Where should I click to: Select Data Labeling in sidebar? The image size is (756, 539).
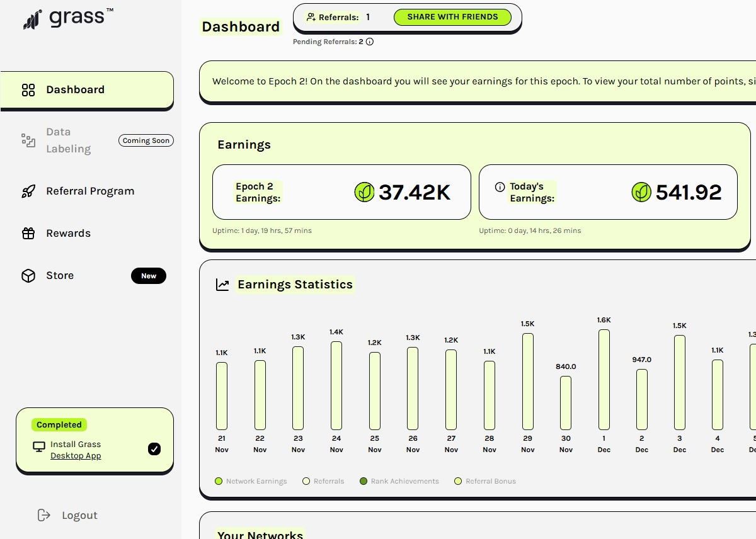point(68,140)
